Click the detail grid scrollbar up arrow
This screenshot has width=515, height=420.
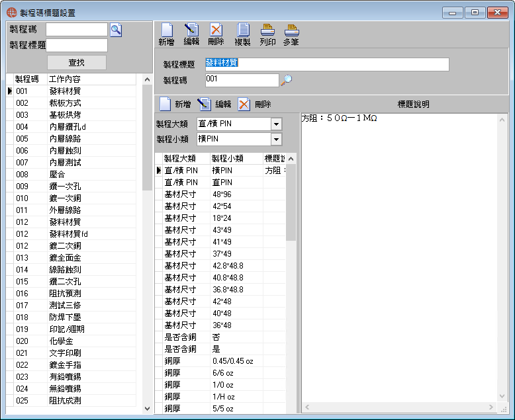point(291,159)
